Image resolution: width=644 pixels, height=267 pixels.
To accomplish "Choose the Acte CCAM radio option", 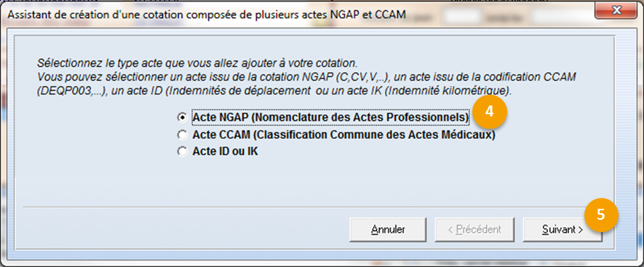I will coord(181,135).
